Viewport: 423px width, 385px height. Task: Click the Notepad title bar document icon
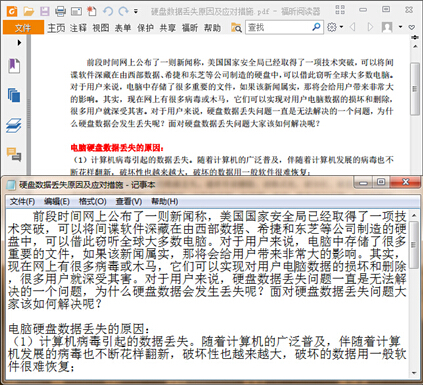(x=12, y=185)
